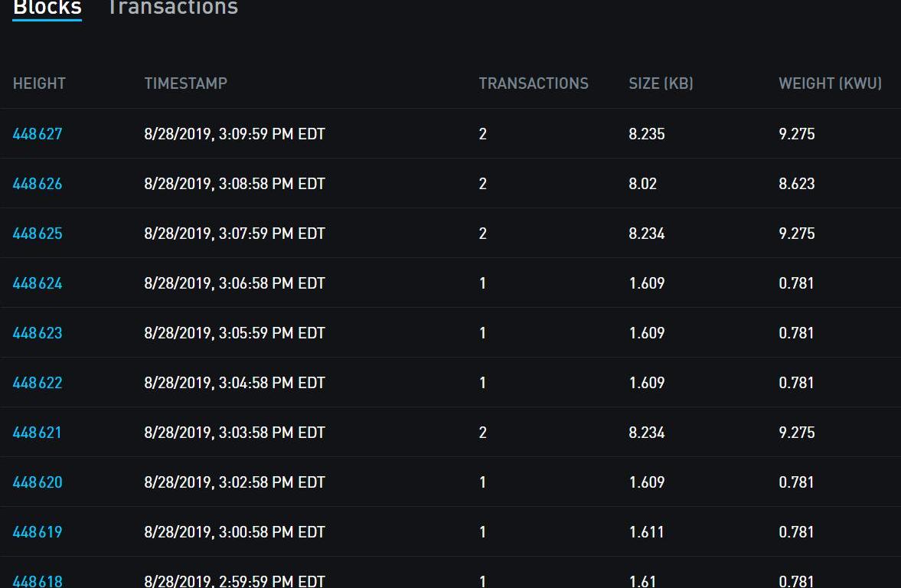The width and height of the screenshot is (901, 588).
Task: Click the 448620 block link
Action: point(38,482)
